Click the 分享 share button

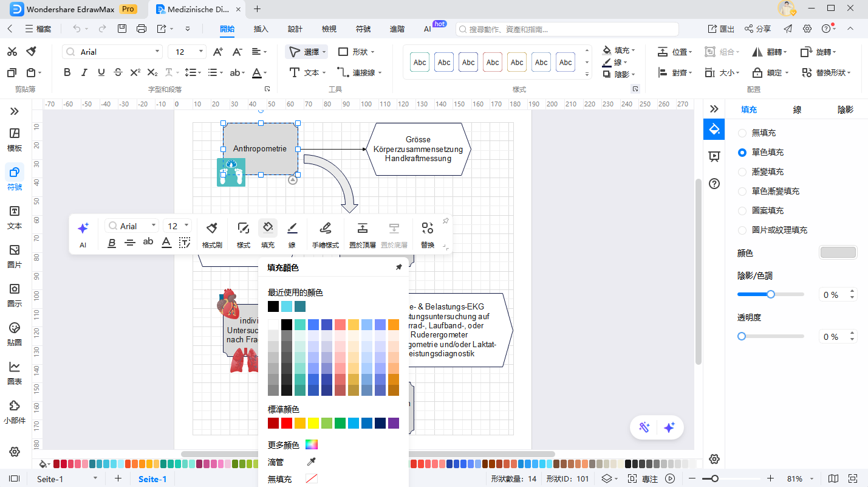pos(757,29)
